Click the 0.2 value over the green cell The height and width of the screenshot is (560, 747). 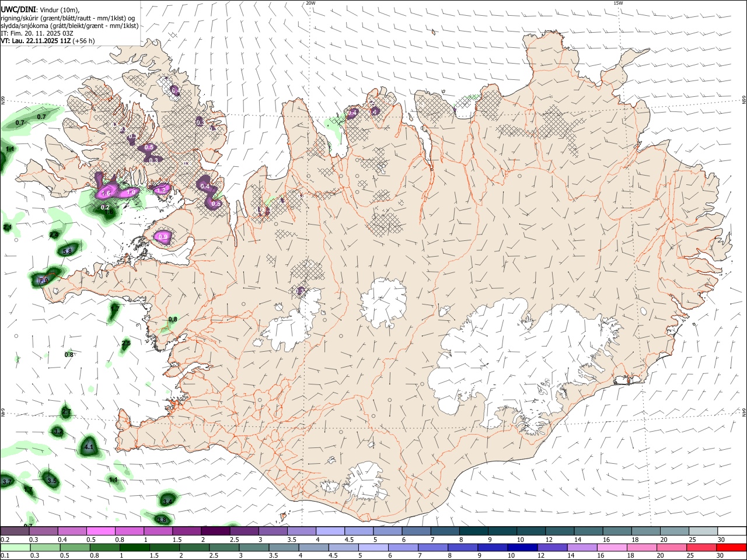(x=105, y=207)
